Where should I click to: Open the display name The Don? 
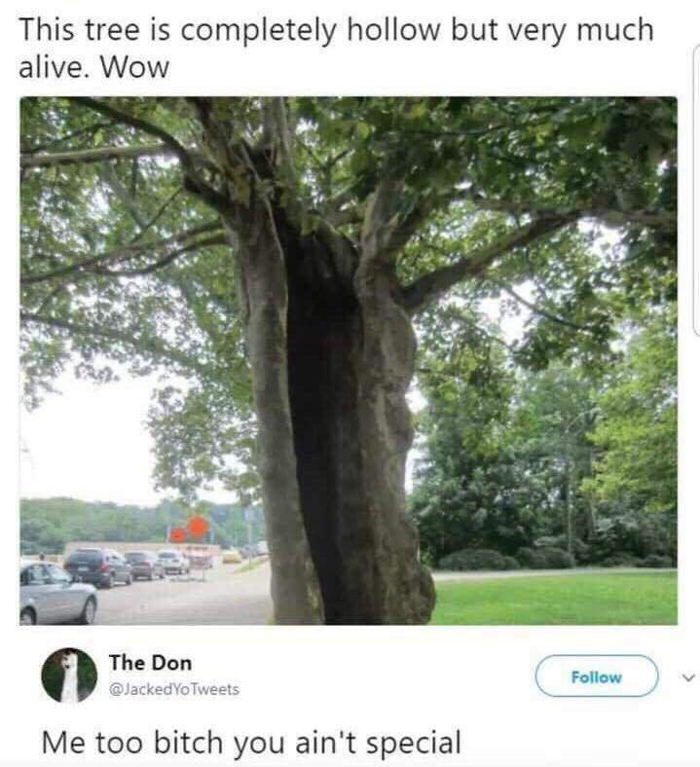point(150,663)
